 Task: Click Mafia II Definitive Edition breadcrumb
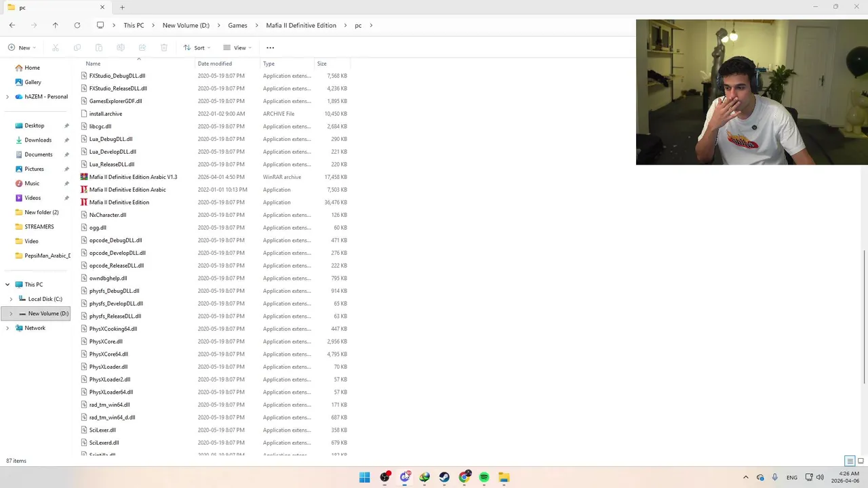pos(301,25)
